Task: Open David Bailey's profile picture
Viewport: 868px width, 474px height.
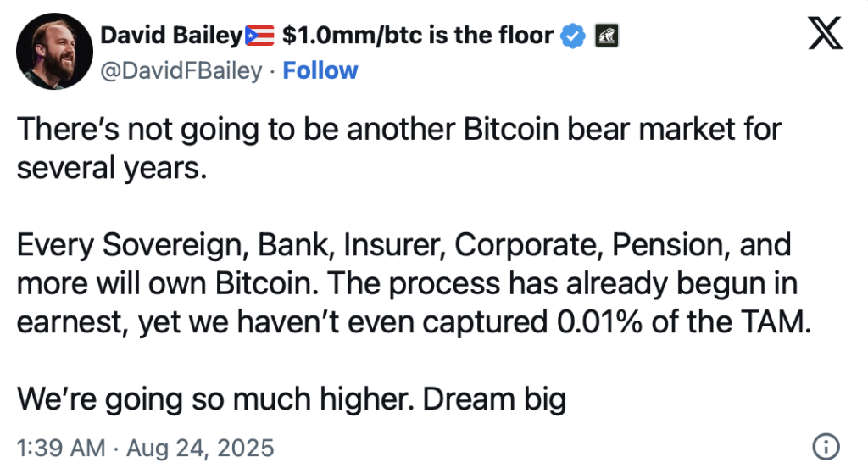Action: coord(54,52)
